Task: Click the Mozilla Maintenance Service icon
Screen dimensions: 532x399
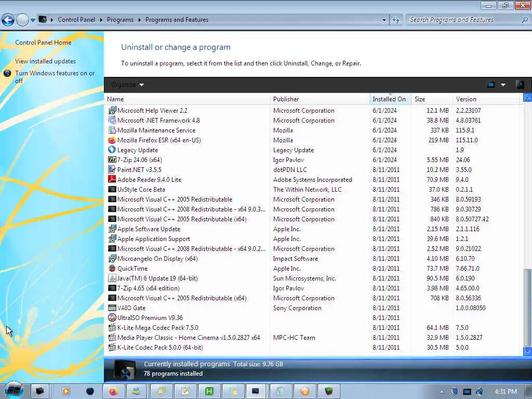Action: 112,130
